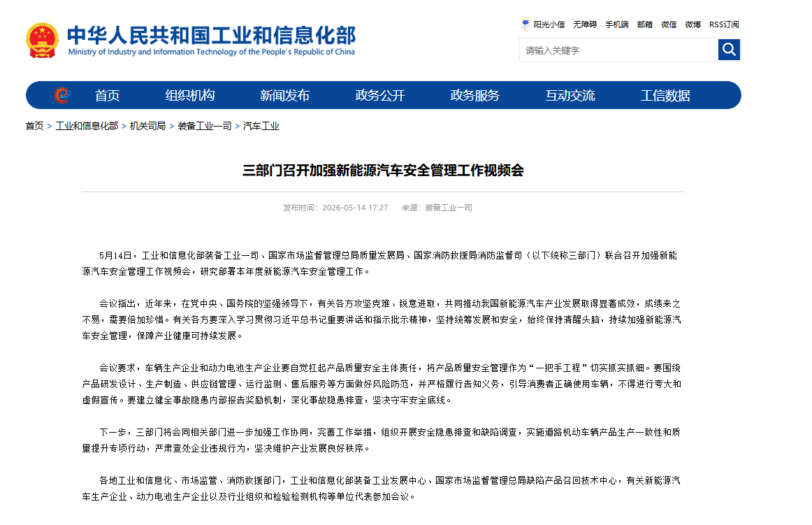Click the search magnifier button

tap(729, 50)
